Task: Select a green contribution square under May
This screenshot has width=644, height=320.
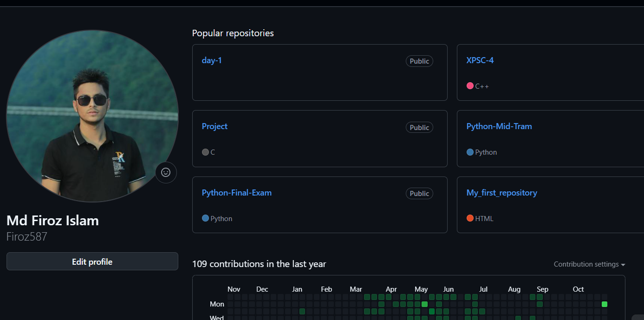Action: [x=424, y=304]
